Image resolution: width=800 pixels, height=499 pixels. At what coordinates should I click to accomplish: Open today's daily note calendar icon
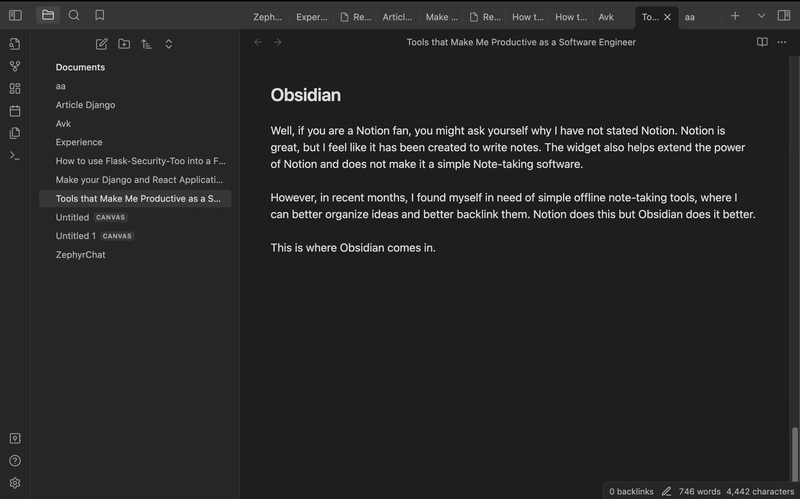pos(15,111)
